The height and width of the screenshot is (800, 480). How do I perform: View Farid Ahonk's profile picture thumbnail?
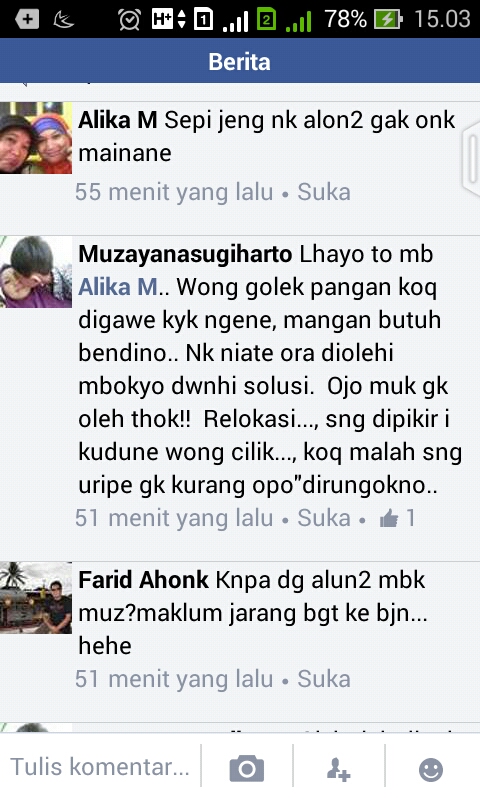36,597
